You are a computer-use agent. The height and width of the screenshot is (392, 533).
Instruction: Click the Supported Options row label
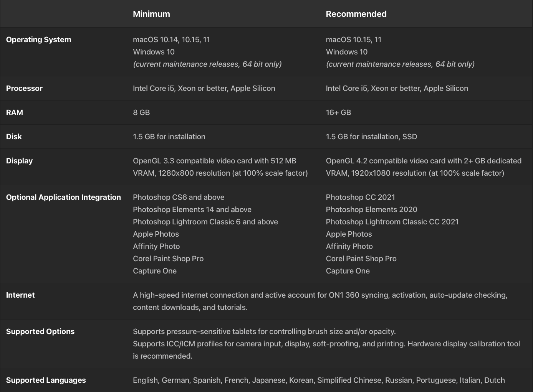point(40,331)
